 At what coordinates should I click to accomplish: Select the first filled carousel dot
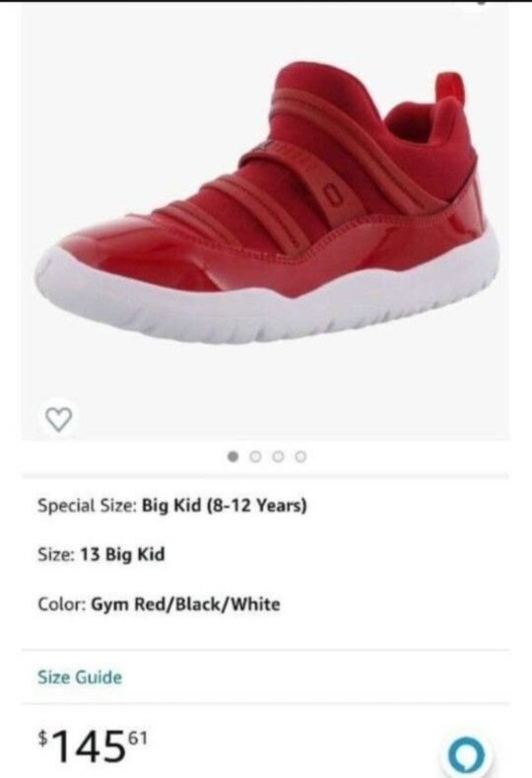point(233,456)
